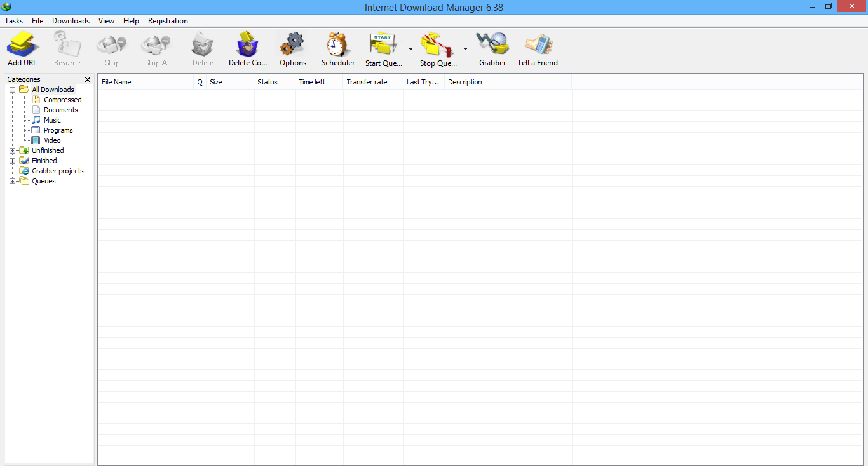Select the Queues category

point(43,181)
